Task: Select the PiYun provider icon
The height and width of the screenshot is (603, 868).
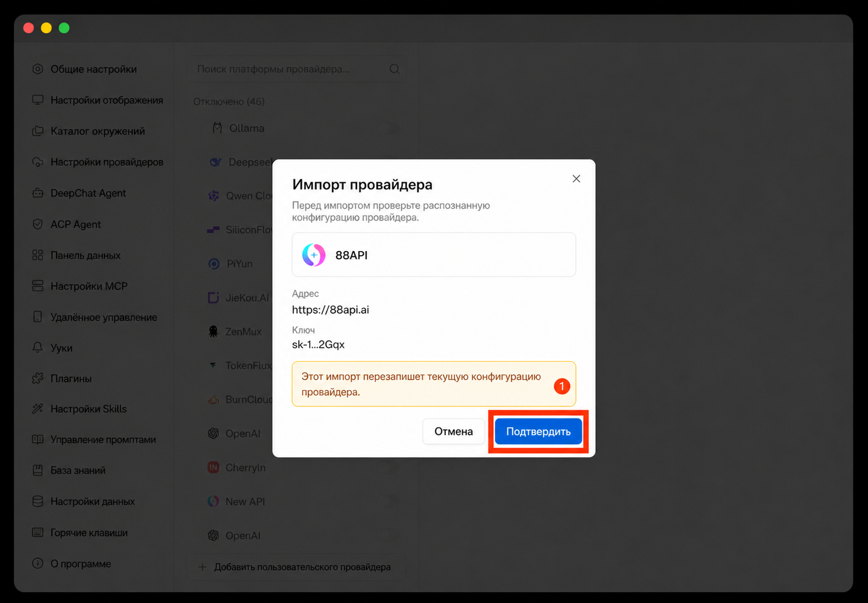Action: pos(214,264)
